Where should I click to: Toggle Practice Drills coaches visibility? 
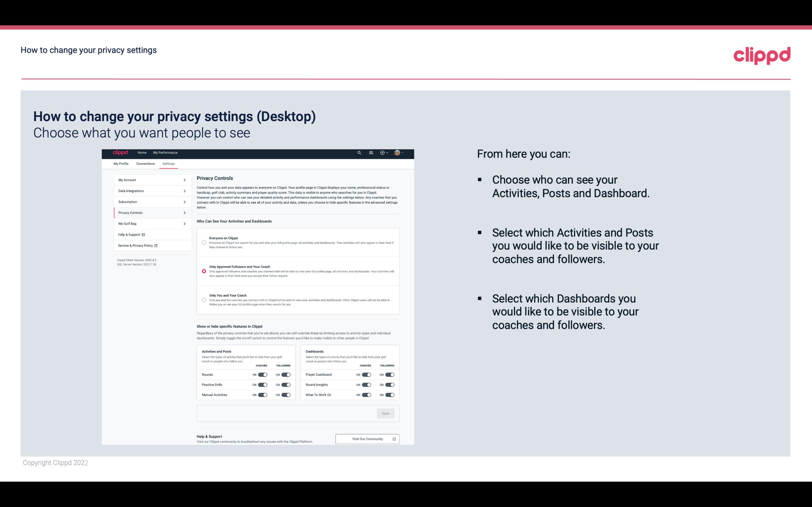(x=262, y=385)
